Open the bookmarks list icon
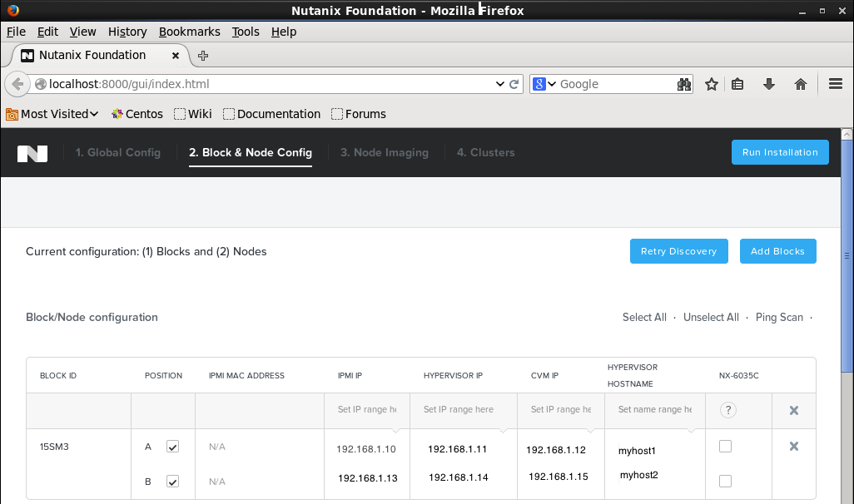 (x=737, y=84)
